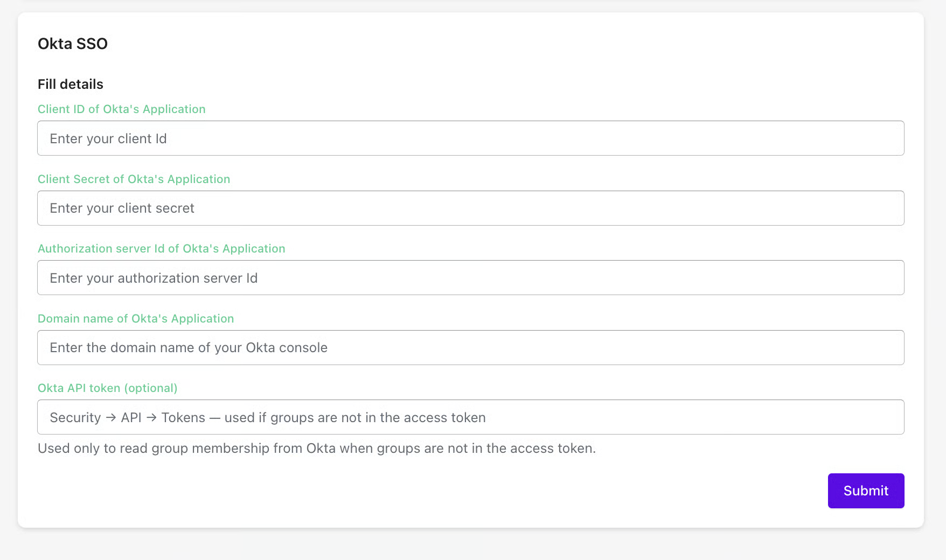
Task: Click the 'Client Secret of Okta's Application' label
Action: pyautogui.click(x=134, y=179)
